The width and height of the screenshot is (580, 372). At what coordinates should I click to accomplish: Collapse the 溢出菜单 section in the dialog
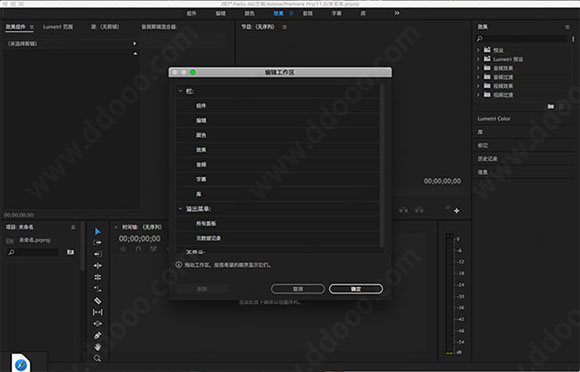pyautogui.click(x=181, y=209)
